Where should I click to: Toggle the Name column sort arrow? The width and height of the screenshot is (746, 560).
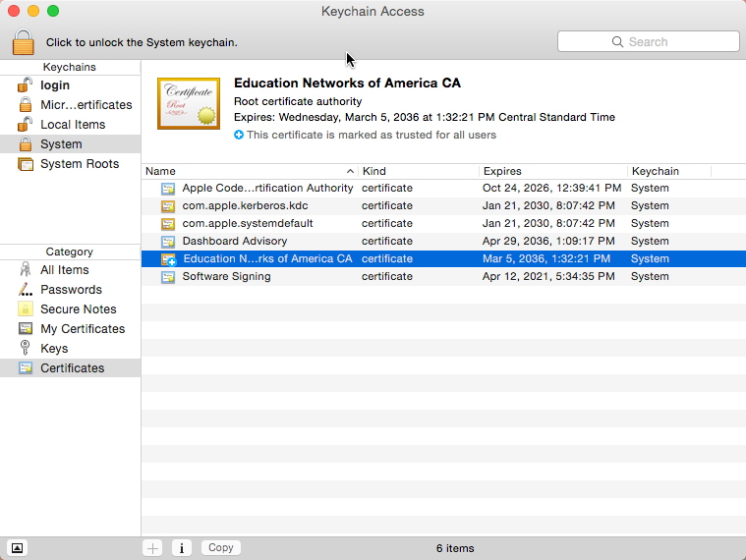point(350,171)
